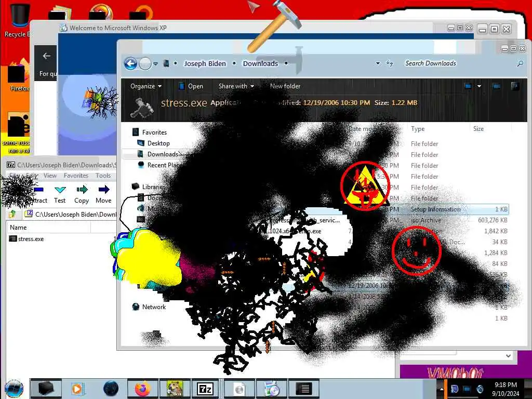Open the Box taskbar button with animal icon
This screenshot has height=399, width=532.
(175, 389)
